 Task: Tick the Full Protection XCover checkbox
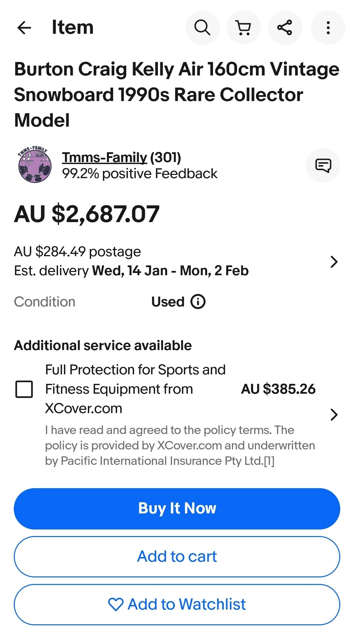pyautogui.click(x=24, y=389)
